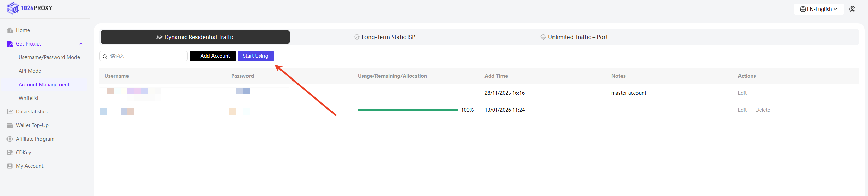The image size is (868, 196).
Task: Open the EN-English language dropdown
Action: (818, 9)
